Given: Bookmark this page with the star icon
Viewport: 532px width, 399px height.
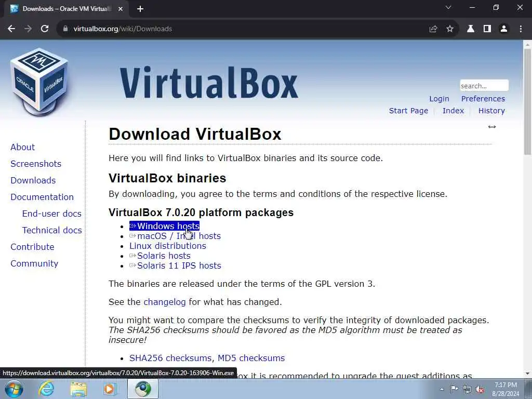Looking at the screenshot, I should pyautogui.click(x=450, y=29).
